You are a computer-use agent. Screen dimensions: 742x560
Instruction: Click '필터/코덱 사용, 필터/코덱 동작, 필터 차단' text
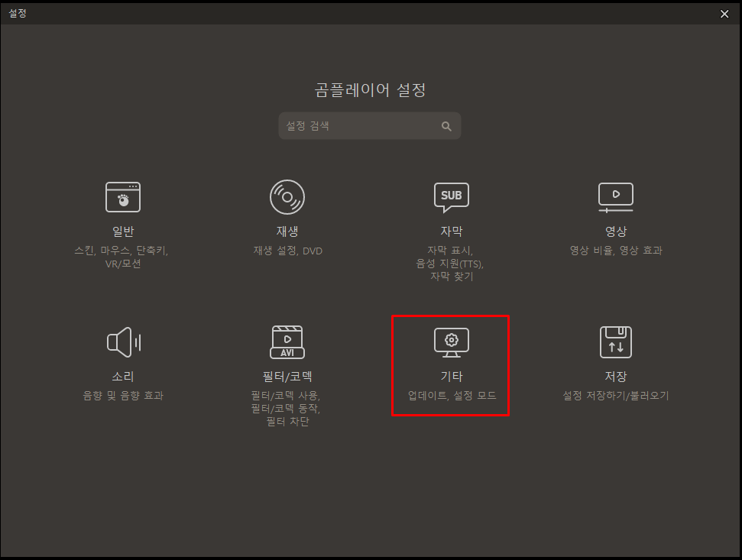tap(286, 409)
